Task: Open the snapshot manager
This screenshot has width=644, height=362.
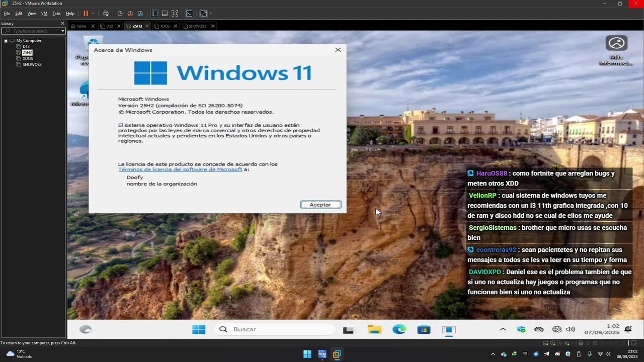Action: pyautogui.click(x=140, y=14)
